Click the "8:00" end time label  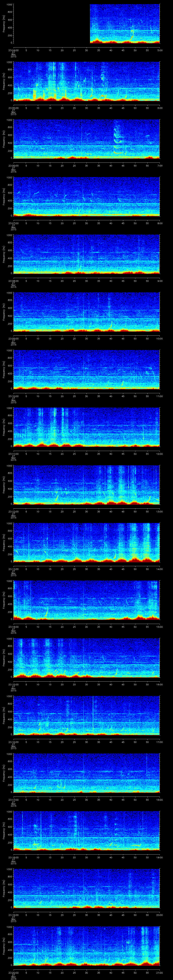click(x=160, y=223)
